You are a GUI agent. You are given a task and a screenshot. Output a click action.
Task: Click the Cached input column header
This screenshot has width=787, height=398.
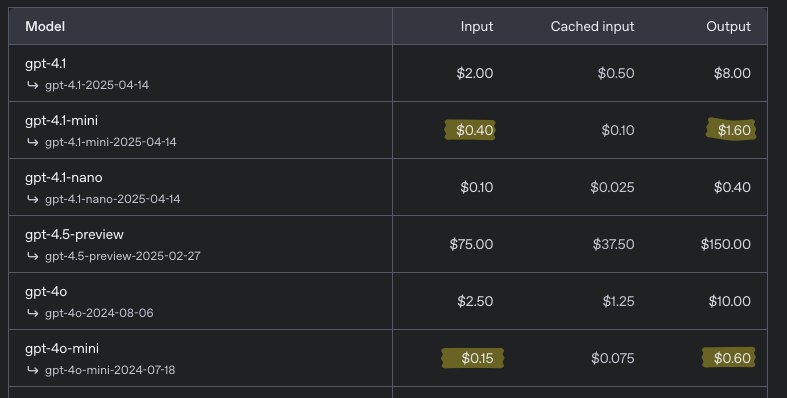(x=592, y=27)
